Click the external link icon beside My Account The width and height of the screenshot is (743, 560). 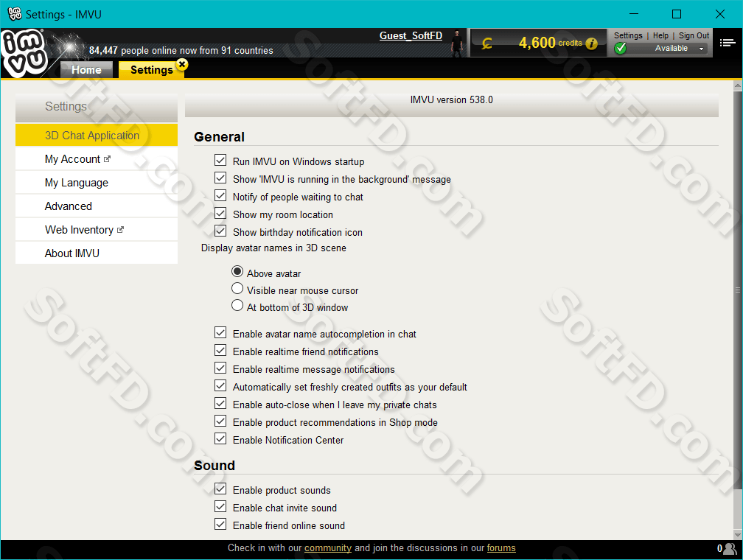107,159
